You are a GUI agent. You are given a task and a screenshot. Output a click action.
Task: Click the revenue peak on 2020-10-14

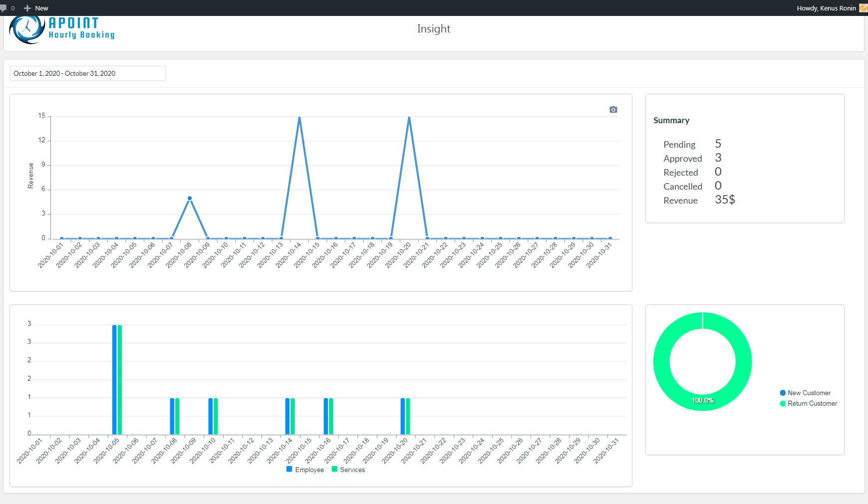(x=299, y=118)
